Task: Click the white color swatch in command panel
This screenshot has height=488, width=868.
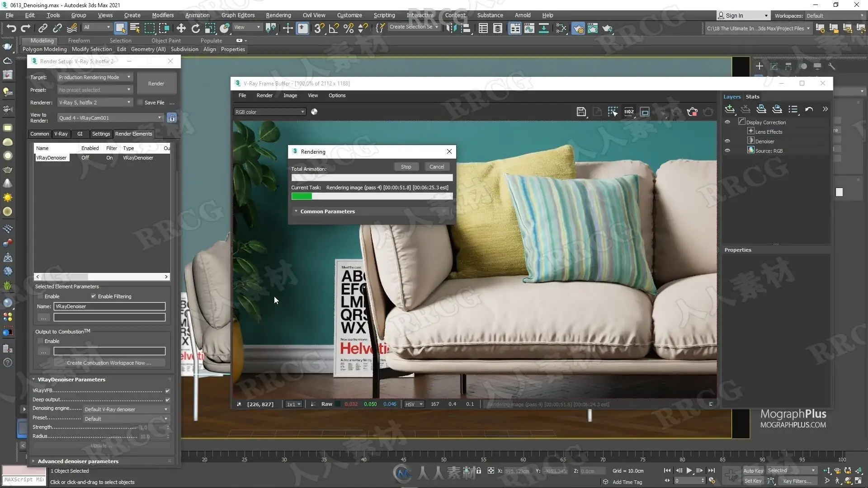Action: coord(839,192)
